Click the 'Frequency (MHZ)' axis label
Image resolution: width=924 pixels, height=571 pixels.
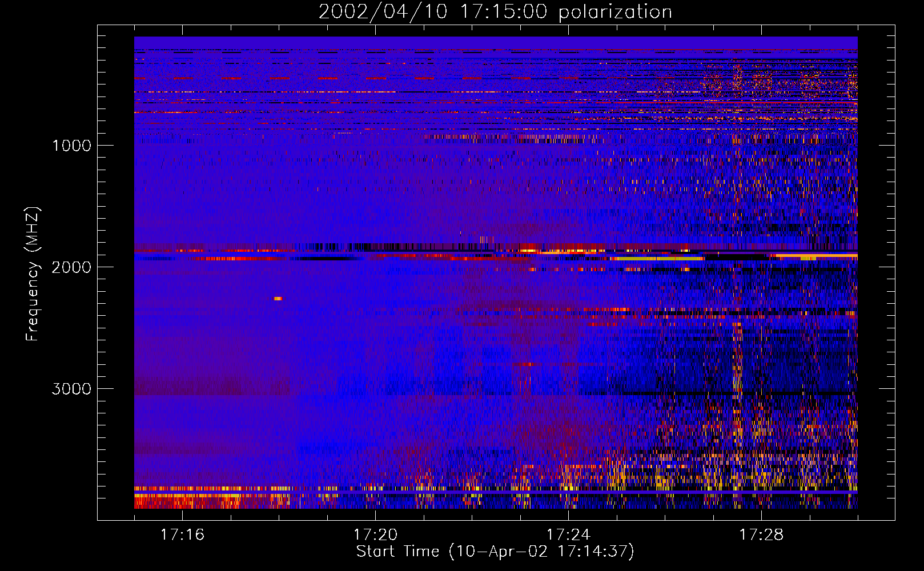point(33,274)
